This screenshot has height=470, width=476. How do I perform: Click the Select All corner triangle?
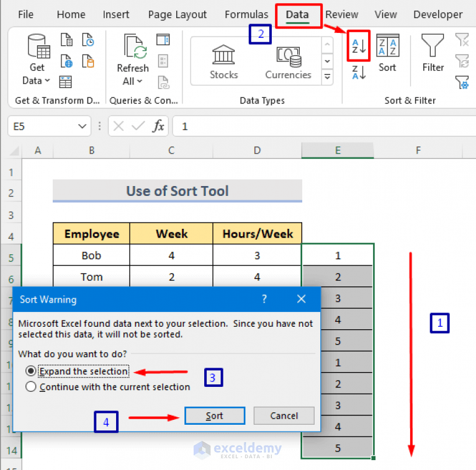tap(14, 151)
